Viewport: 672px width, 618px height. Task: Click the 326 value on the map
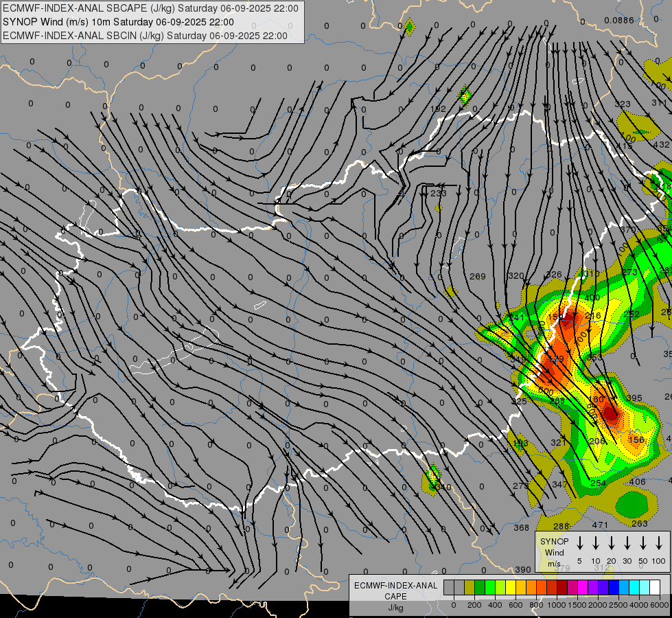coord(554,275)
